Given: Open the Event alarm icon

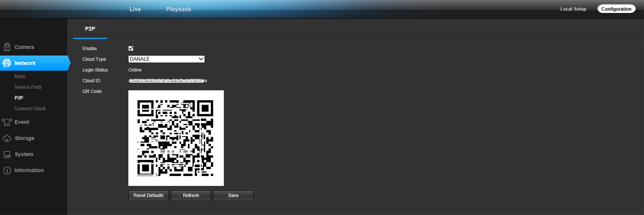Looking at the screenshot, I should click(7, 122).
